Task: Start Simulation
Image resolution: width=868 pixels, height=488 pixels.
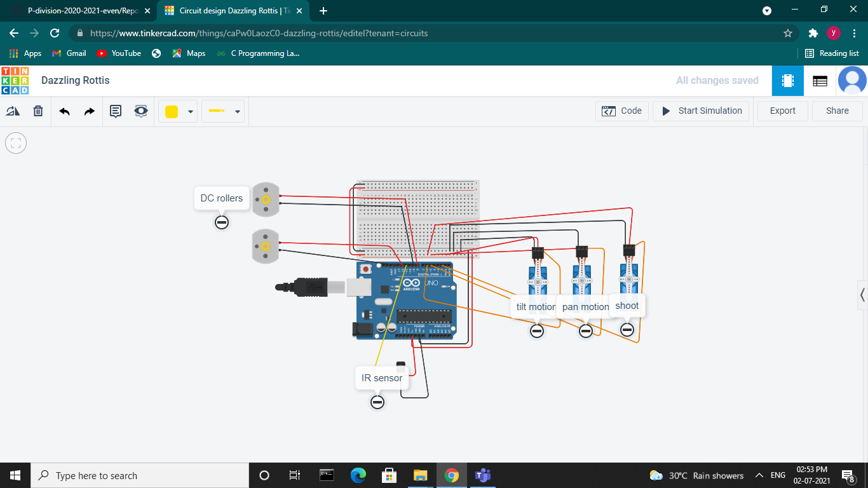Action: [x=701, y=111]
